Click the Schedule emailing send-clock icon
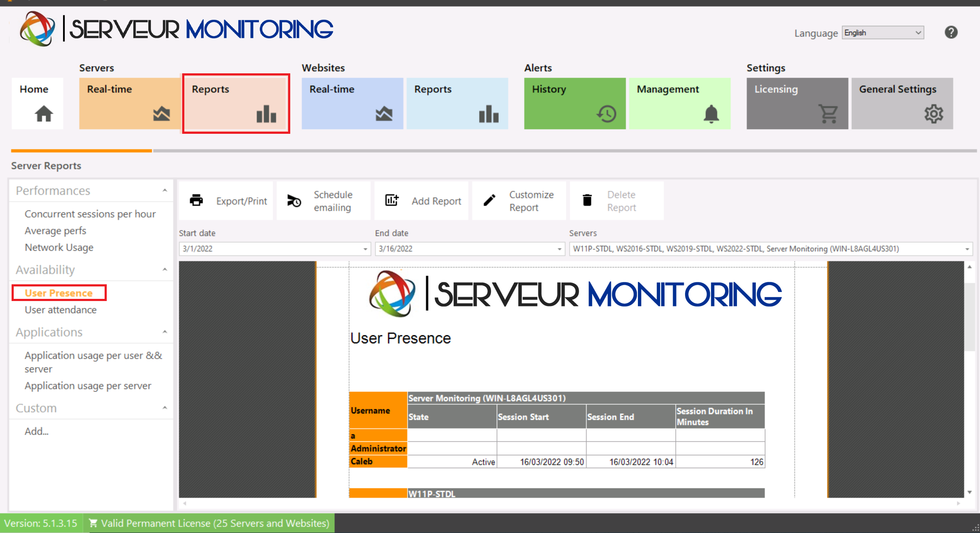 pos(294,200)
